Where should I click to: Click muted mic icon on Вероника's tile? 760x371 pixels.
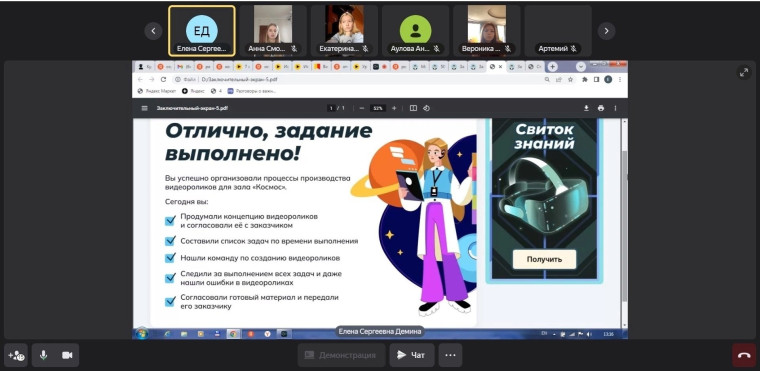point(507,48)
